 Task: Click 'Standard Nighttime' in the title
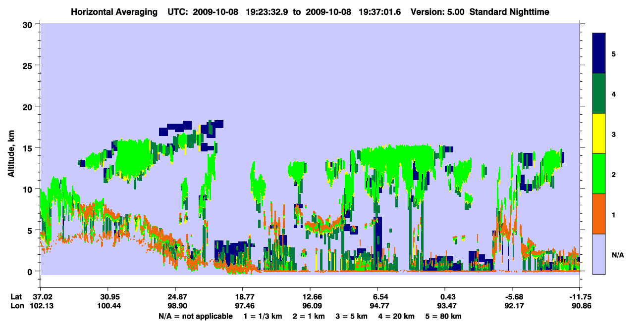point(509,11)
